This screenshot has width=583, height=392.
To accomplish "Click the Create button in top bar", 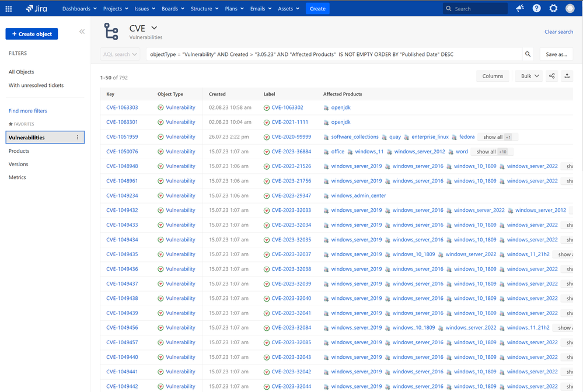I will [317, 9].
